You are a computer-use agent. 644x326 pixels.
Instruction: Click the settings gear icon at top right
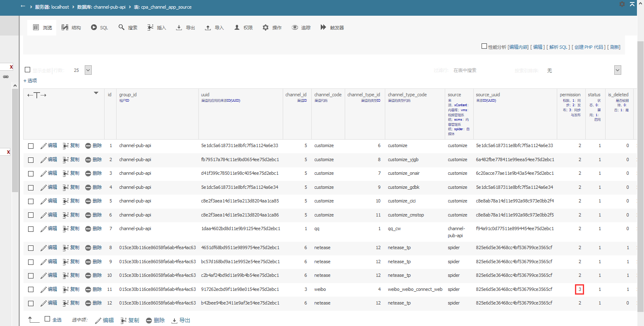[x=622, y=4]
